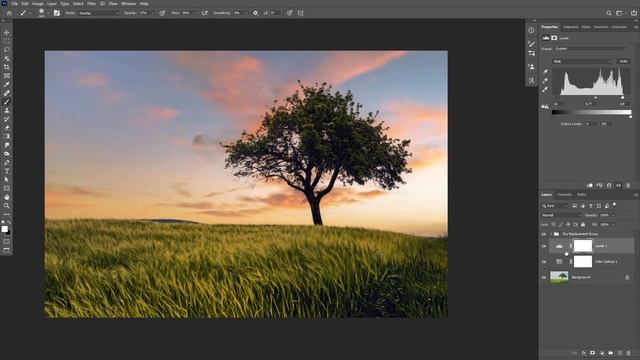
Task: Select the Hand tool
Action: (7, 197)
